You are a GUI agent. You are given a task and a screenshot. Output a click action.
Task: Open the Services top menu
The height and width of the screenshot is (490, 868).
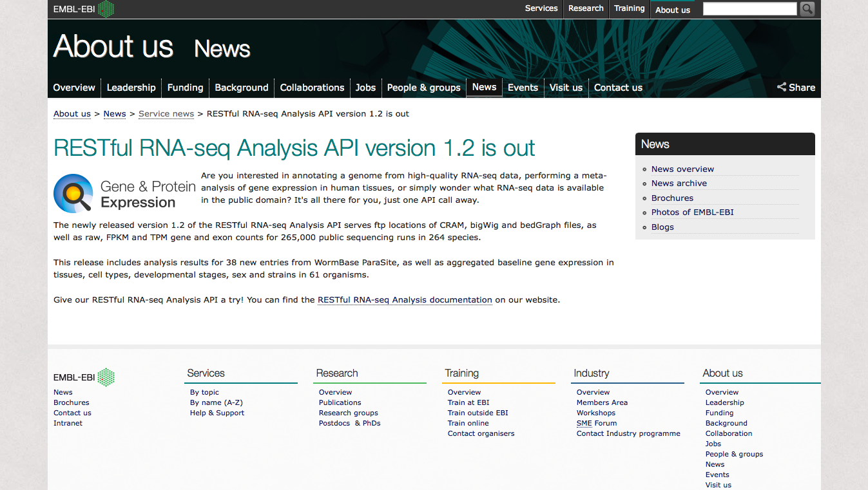point(541,8)
